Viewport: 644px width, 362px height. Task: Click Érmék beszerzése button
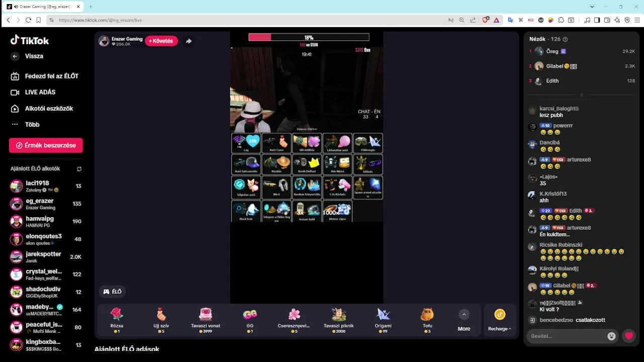46,145
